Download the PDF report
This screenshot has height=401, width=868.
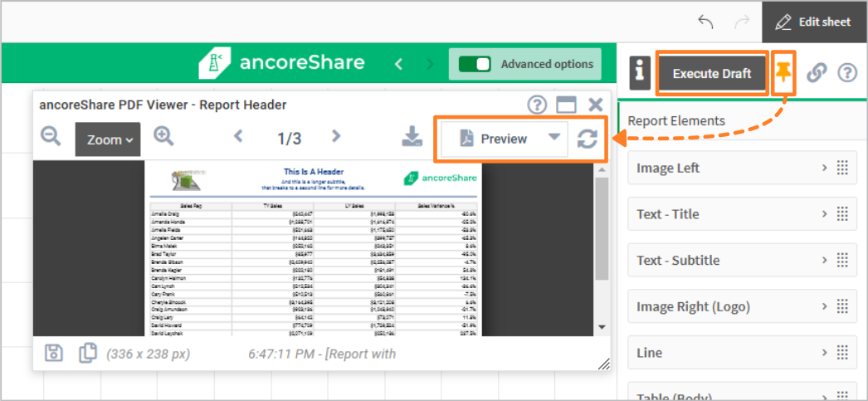point(412,135)
